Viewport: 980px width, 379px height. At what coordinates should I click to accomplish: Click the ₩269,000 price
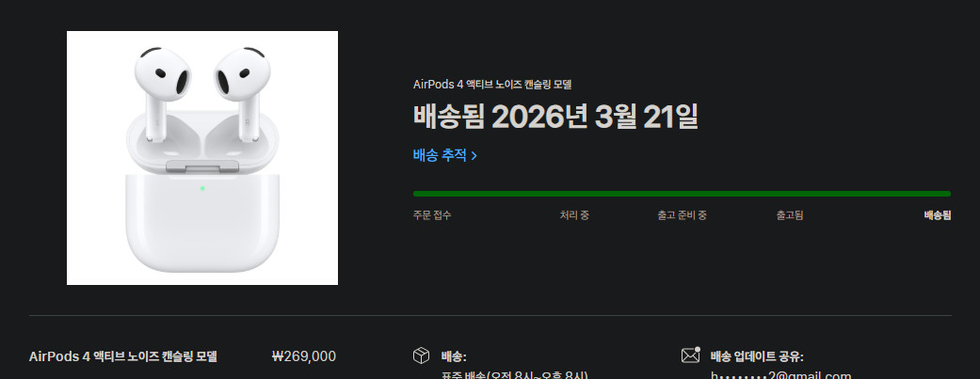click(x=304, y=356)
